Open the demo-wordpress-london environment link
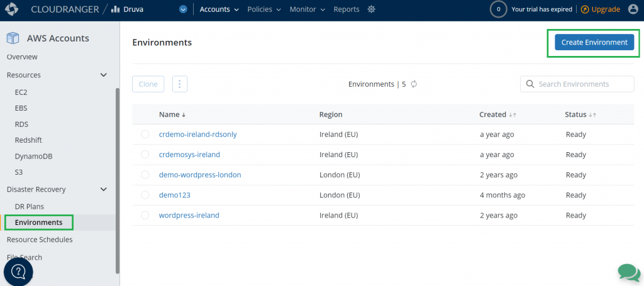This screenshot has width=644, height=286. [200, 175]
